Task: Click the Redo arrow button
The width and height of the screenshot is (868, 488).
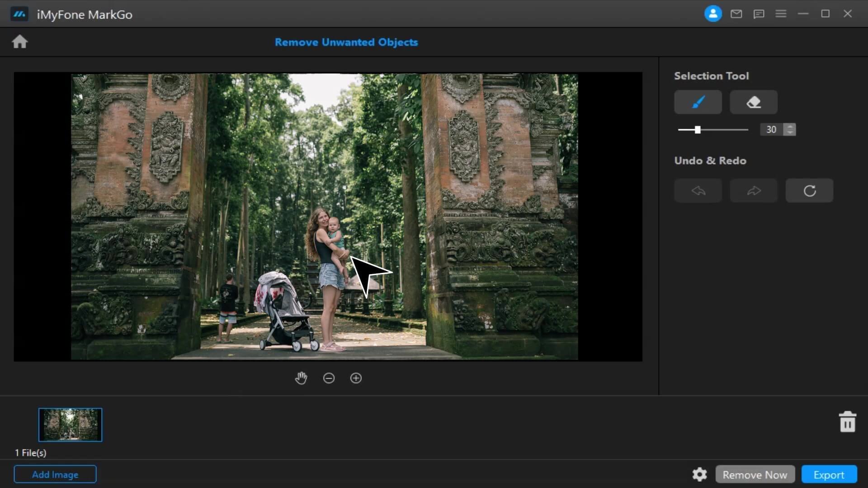Action: (x=754, y=191)
